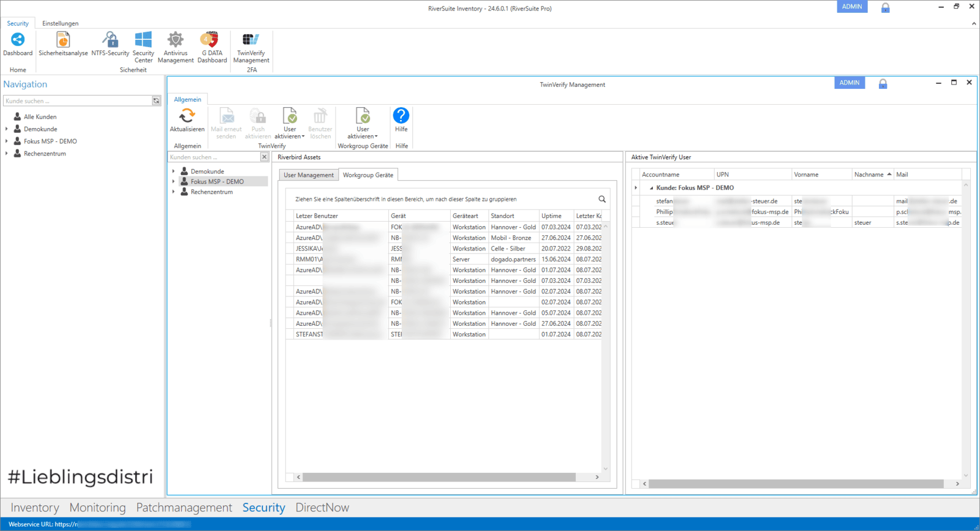This screenshot has height=531, width=980.
Task: Click horizontal scrollbar of Aktive TwinVerify User
Action: pos(796,484)
